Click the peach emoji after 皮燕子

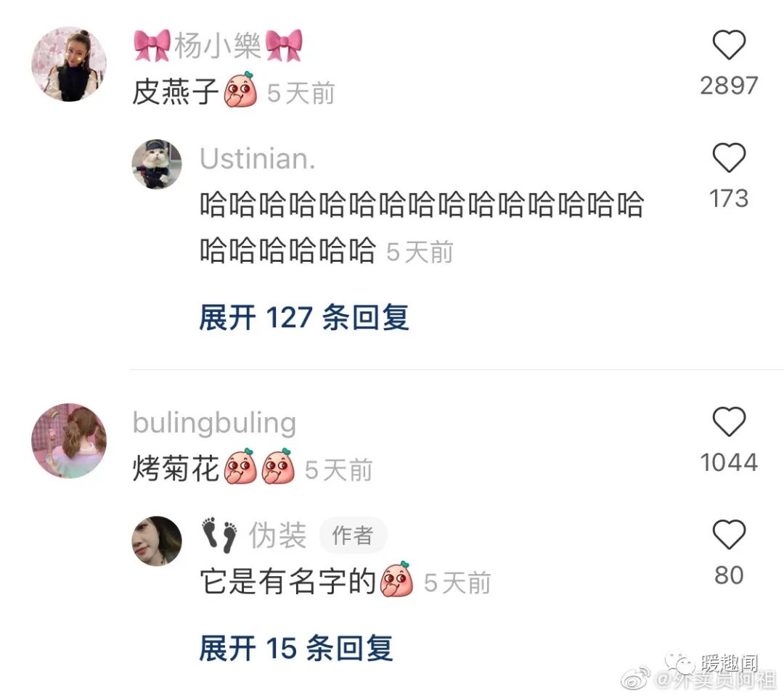click(240, 91)
